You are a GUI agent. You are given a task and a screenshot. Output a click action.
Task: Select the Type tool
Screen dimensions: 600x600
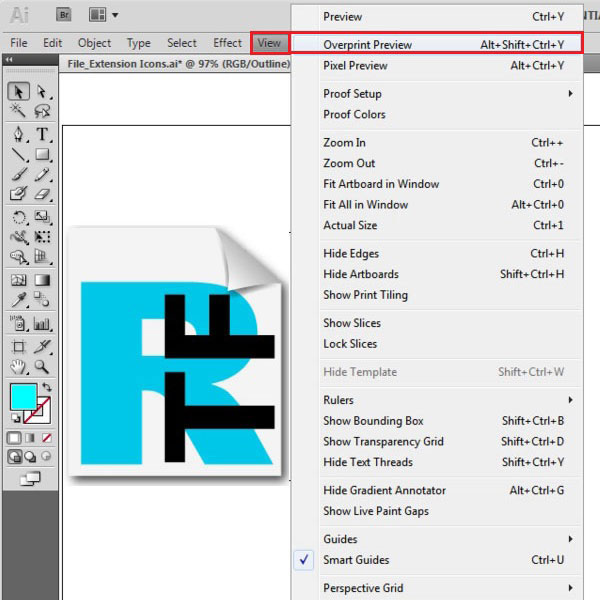pyautogui.click(x=42, y=134)
